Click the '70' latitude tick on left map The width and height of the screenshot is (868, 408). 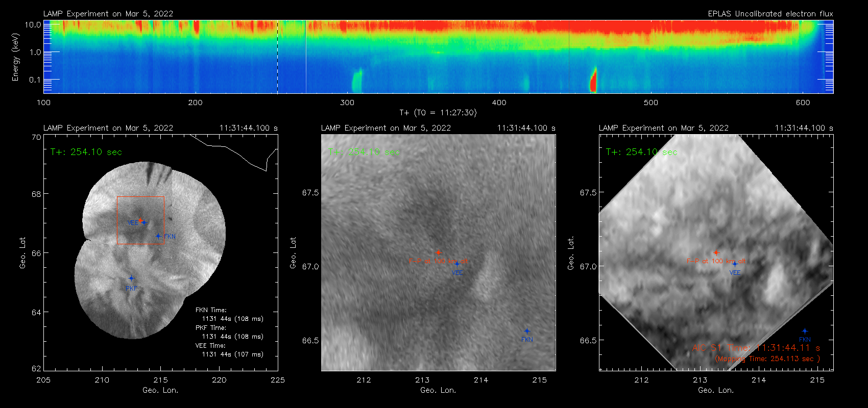36,137
